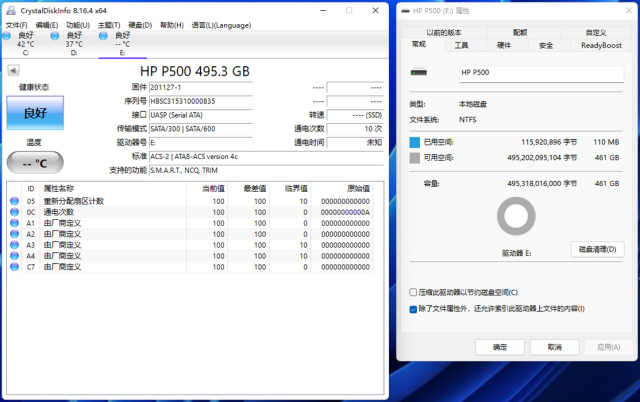Open the 主题(T) menu

tap(109, 25)
